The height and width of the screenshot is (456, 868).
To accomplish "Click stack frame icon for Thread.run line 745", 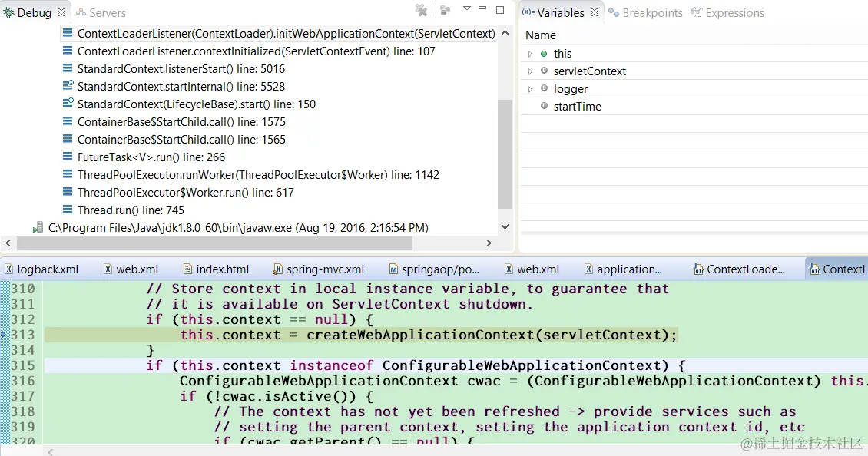I will point(68,210).
